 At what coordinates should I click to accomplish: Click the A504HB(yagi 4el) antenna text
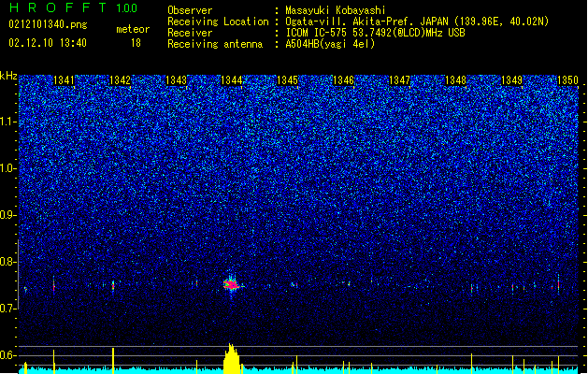[330, 44]
